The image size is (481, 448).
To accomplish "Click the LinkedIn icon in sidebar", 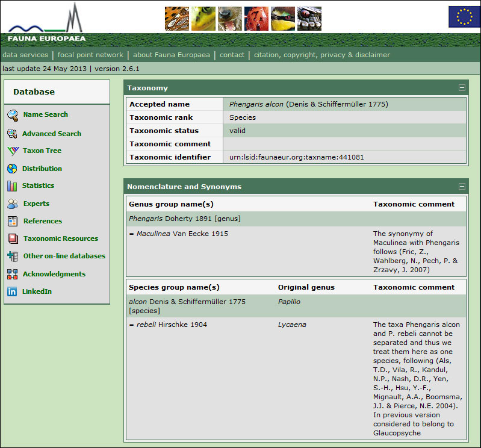I will click(13, 291).
